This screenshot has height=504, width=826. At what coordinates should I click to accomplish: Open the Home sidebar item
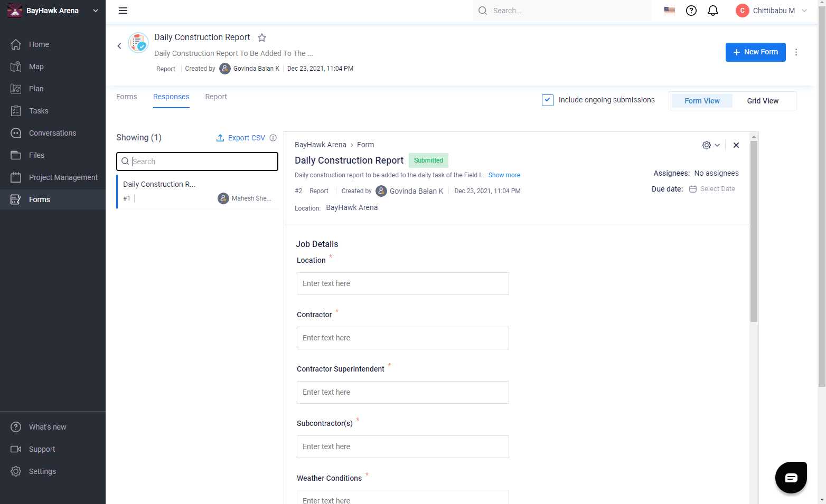coord(53,44)
